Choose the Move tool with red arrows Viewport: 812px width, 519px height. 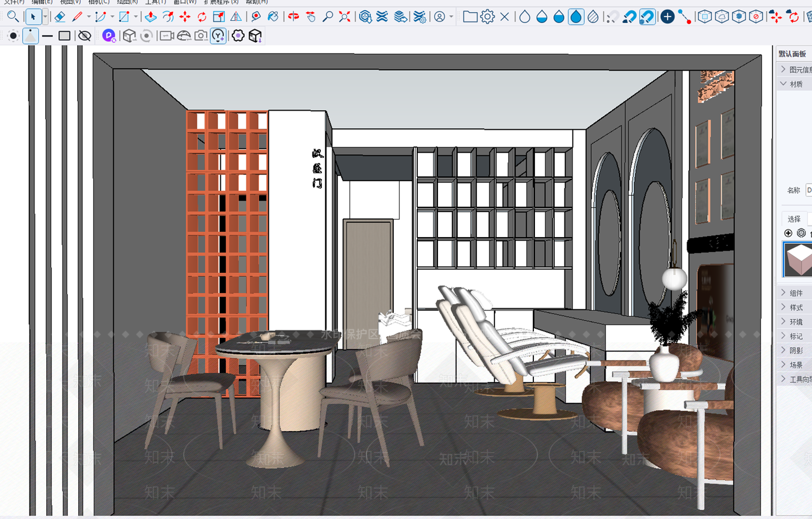click(185, 17)
